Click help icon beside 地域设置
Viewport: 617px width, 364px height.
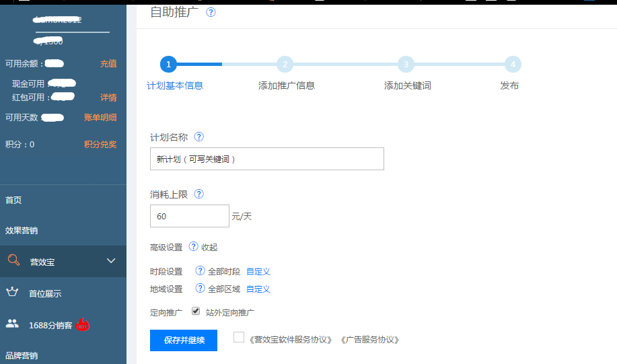pyautogui.click(x=200, y=289)
